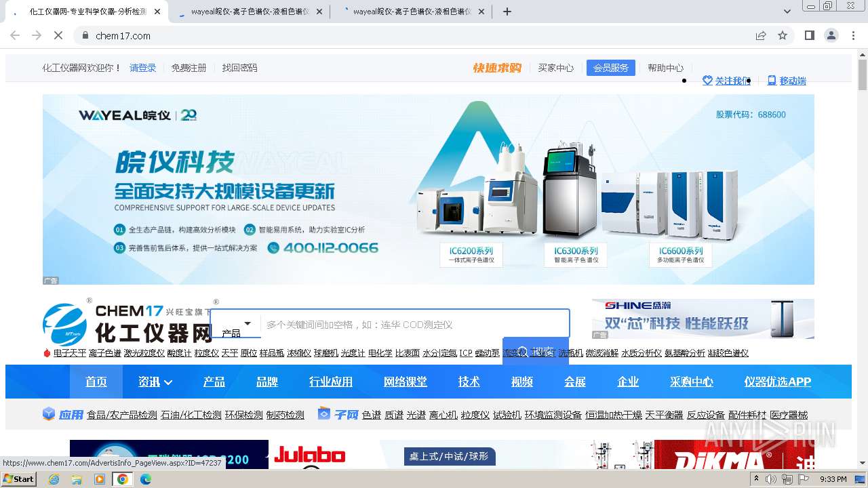This screenshot has height=488, width=868.
Task: Open a new browser tab
Action: (507, 12)
